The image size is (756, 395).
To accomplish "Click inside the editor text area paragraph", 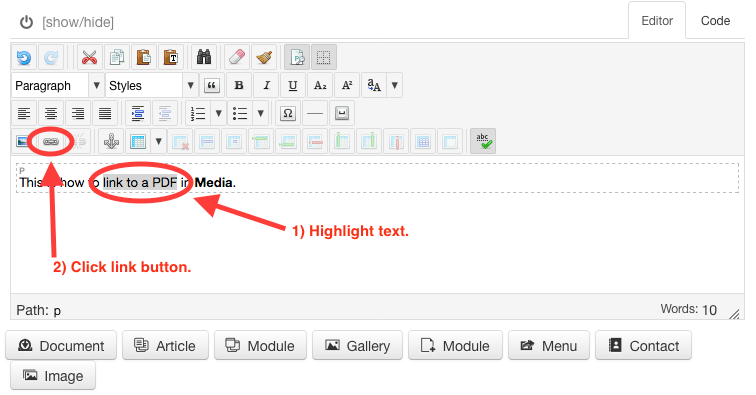I will [378, 178].
